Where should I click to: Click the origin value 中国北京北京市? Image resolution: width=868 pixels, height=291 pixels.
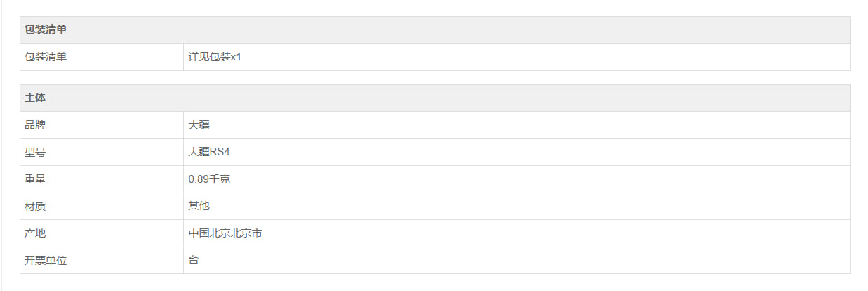coord(225,233)
